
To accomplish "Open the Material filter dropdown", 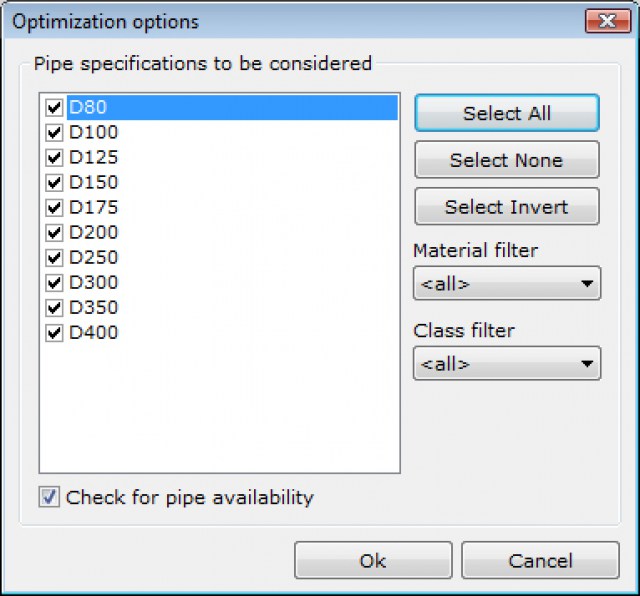I will (506, 284).
